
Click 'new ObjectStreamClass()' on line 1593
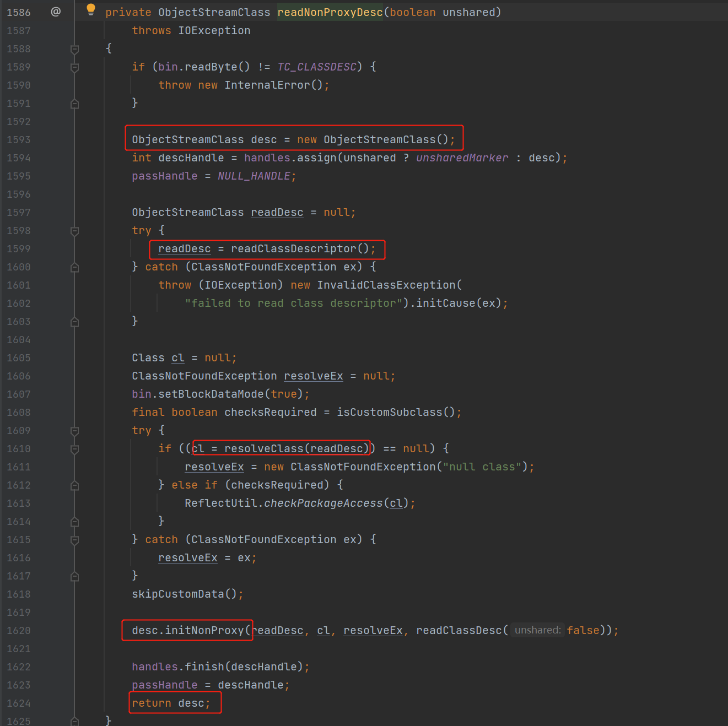tap(373, 139)
